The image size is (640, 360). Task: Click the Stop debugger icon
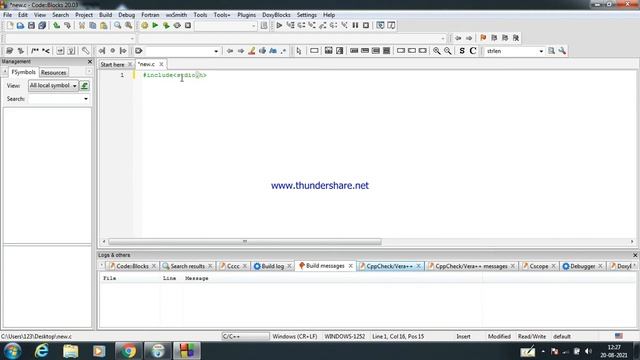pyautogui.click(x=366, y=26)
